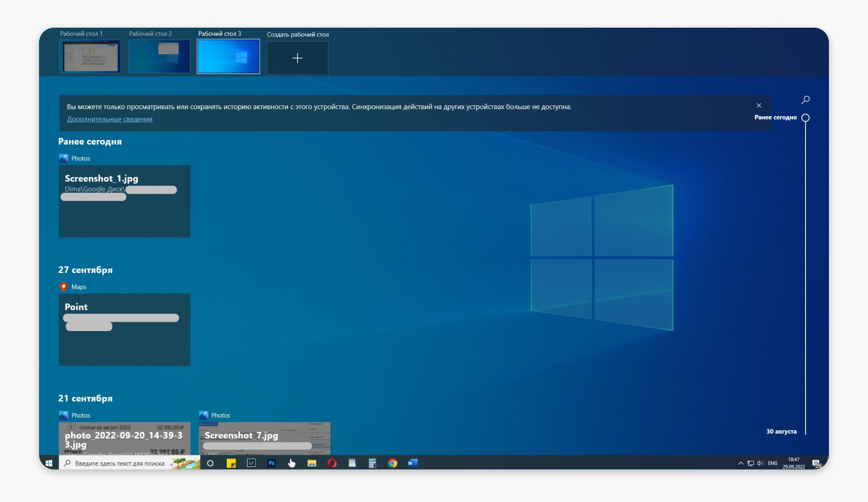This screenshot has height=502, width=868.
Task: Open the notification center icon
Action: point(816,463)
